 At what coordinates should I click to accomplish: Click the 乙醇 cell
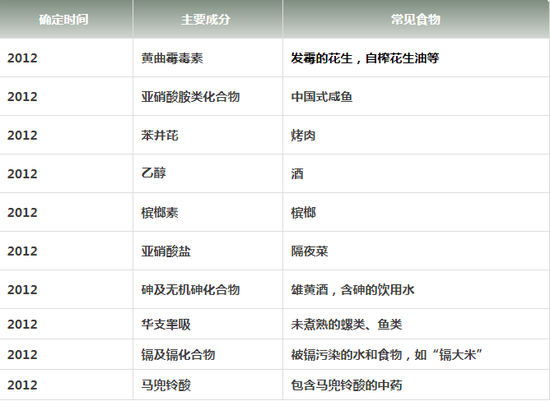(207, 174)
